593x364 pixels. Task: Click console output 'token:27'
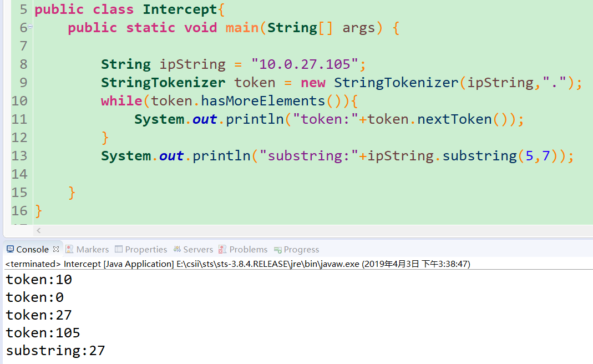pyautogui.click(x=39, y=315)
